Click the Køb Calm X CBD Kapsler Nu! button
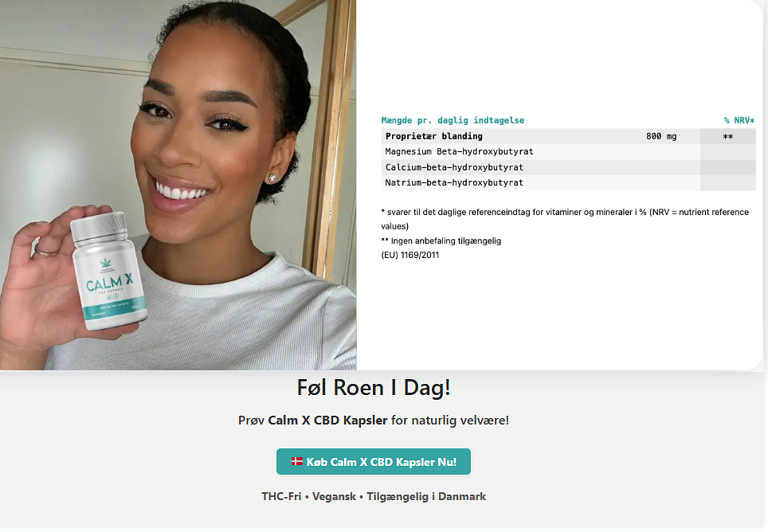The width and height of the screenshot is (768, 532). click(373, 462)
